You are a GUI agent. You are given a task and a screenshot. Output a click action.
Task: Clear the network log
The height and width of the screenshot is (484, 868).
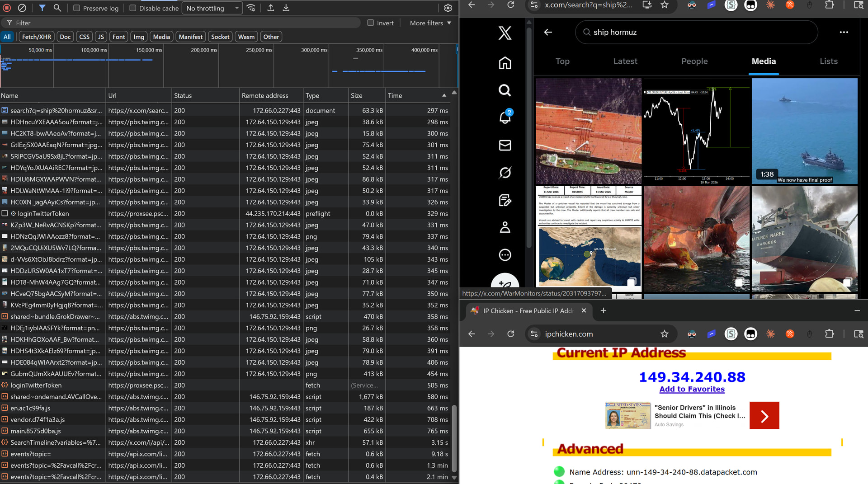point(22,8)
